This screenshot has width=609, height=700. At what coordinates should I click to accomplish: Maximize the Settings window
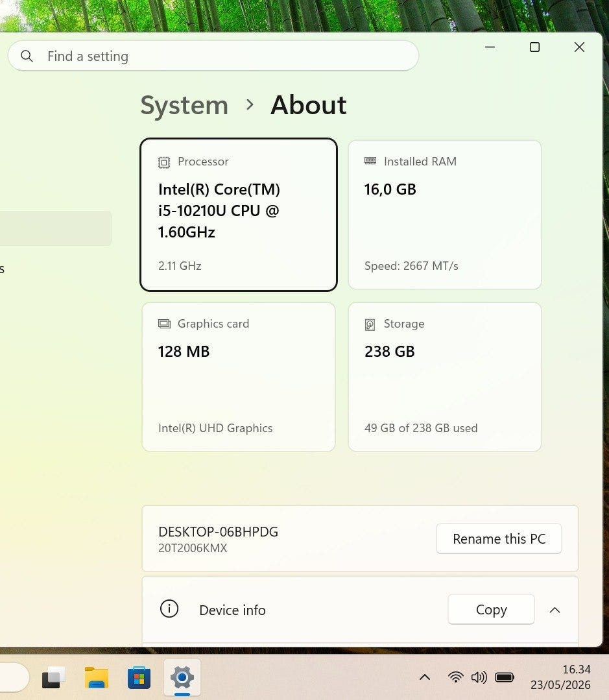tap(534, 47)
